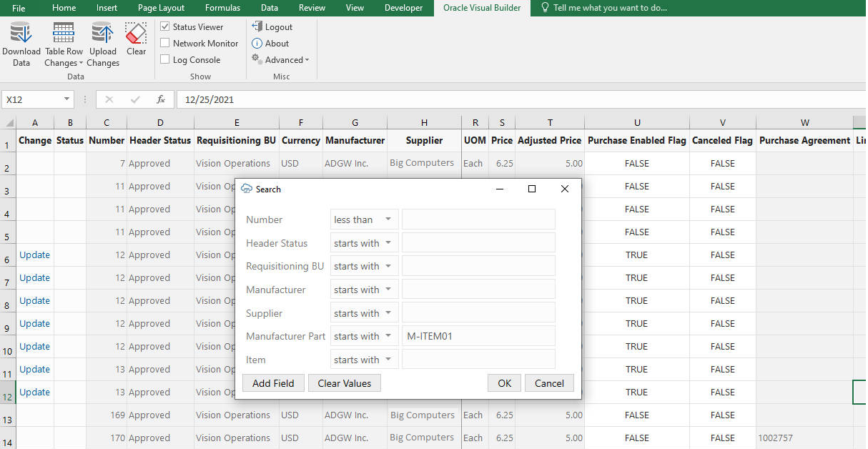
Task: Click the Purchase Enabled Flag header cell
Action: pyautogui.click(x=636, y=140)
